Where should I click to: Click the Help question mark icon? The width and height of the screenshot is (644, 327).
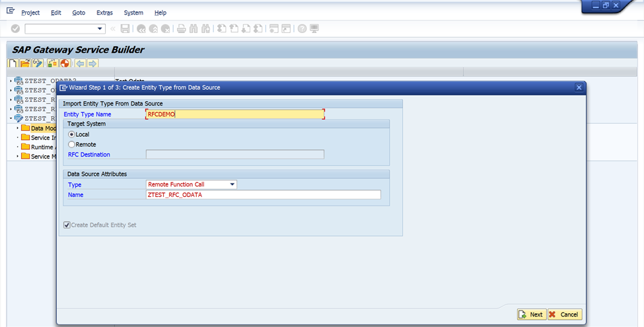[x=303, y=29]
